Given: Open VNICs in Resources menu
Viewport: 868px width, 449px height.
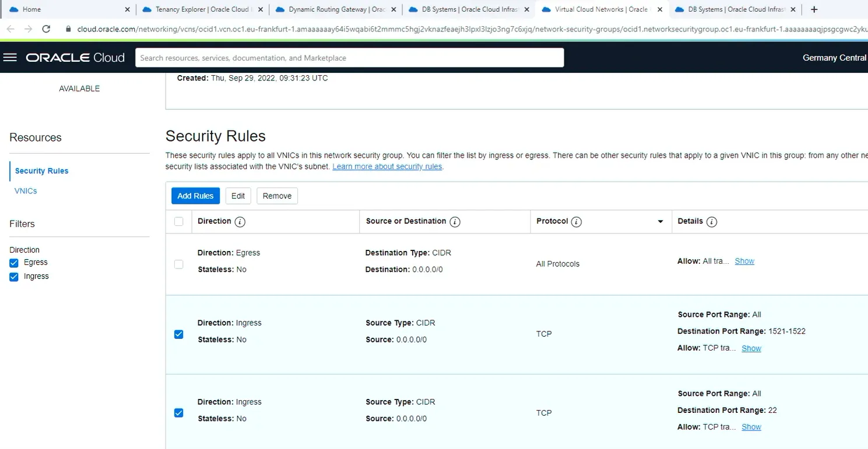Looking at the screenshot, I should coord(26,191).
